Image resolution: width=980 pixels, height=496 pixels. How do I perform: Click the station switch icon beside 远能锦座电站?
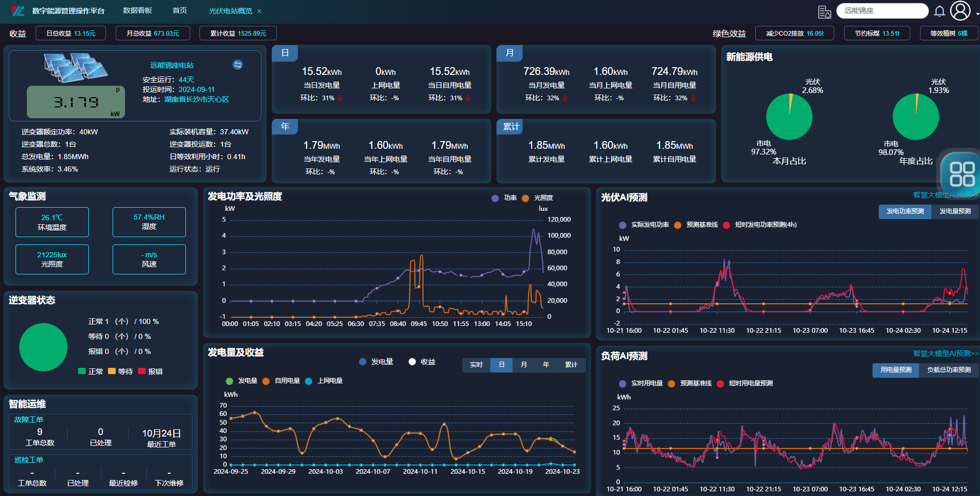(x=238, y=65)
